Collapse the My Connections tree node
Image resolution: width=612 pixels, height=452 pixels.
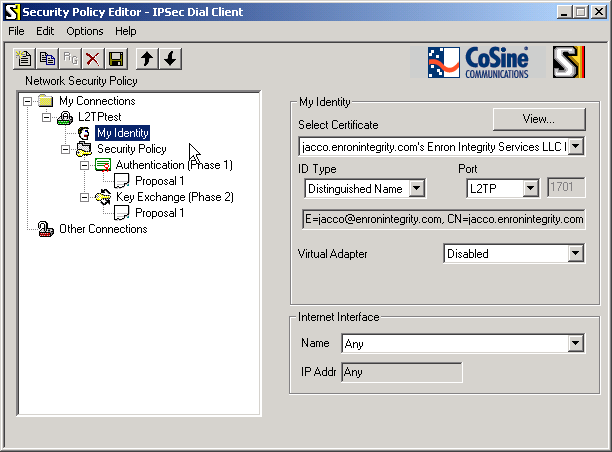[27, 101]
